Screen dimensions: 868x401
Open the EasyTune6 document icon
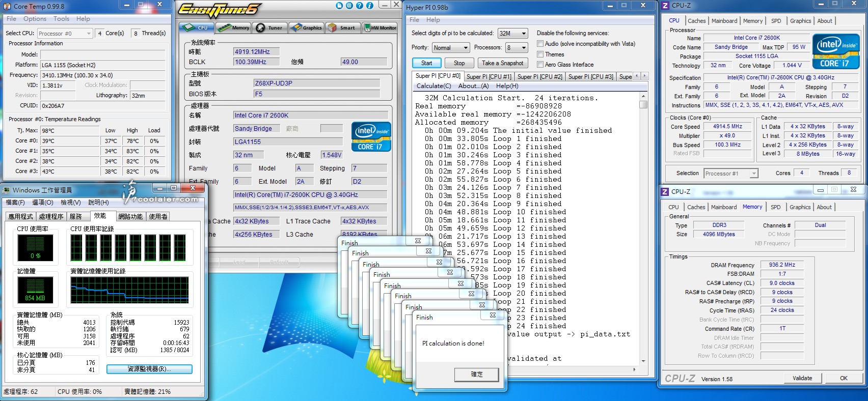point(340,6)
